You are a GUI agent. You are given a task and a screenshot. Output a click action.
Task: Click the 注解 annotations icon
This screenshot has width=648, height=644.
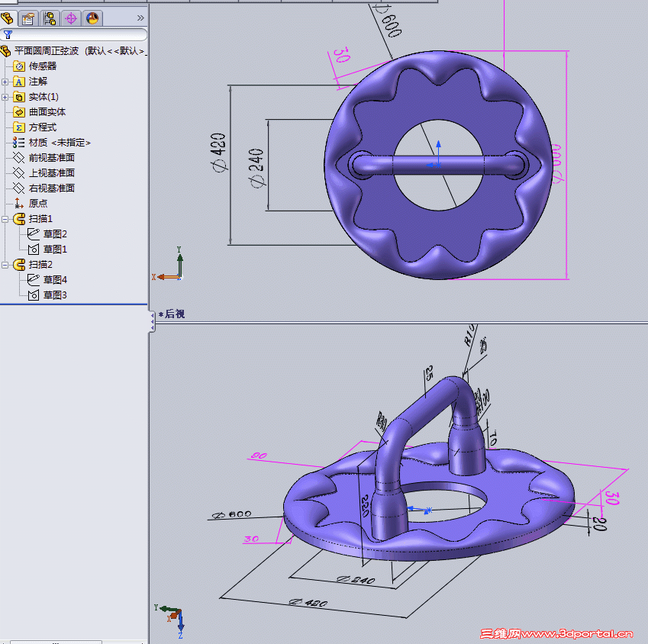click(19, 82)
